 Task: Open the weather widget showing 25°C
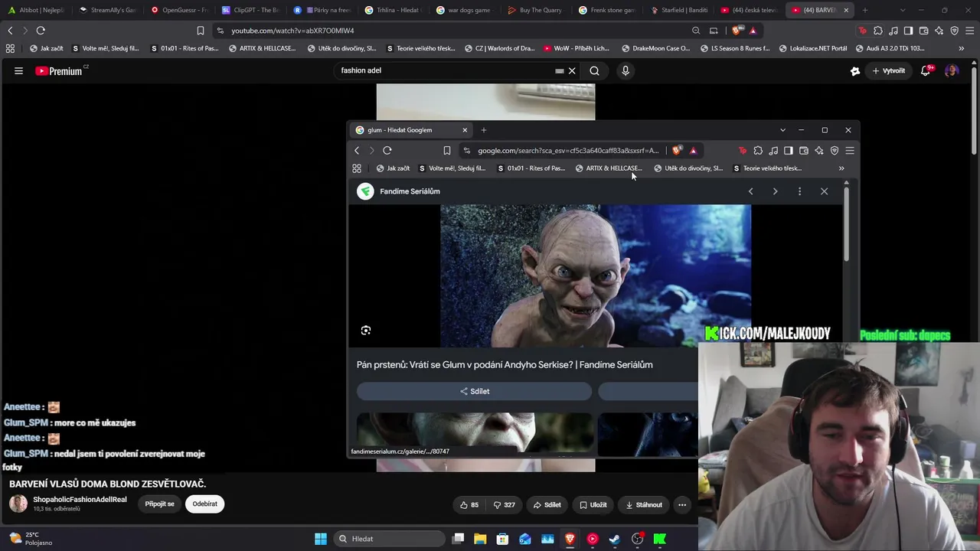coord(31,539)
